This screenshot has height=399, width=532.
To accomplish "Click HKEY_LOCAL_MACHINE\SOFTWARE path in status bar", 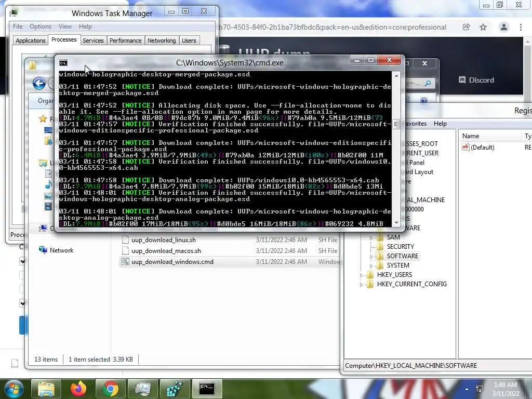I will [411, 365].
